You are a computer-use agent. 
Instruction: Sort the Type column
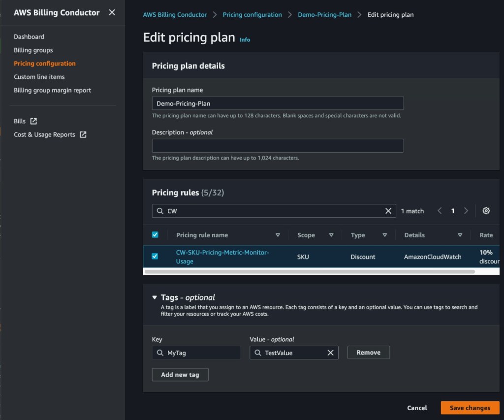[384, 235]
